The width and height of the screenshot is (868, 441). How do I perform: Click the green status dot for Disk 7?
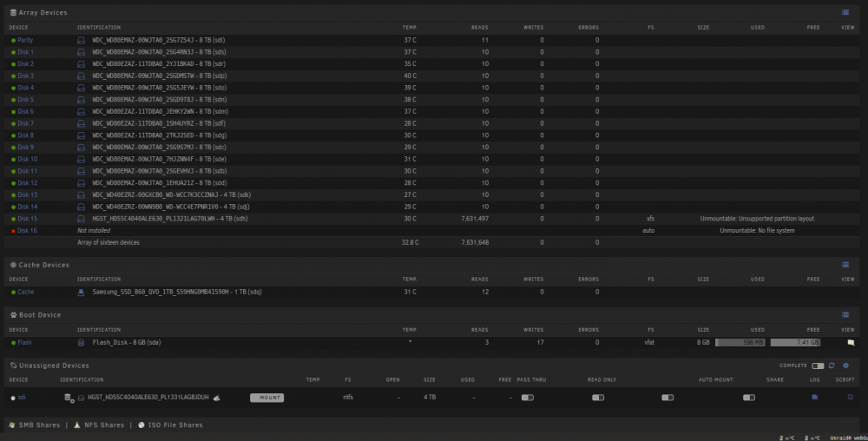[x=13, y=123]
